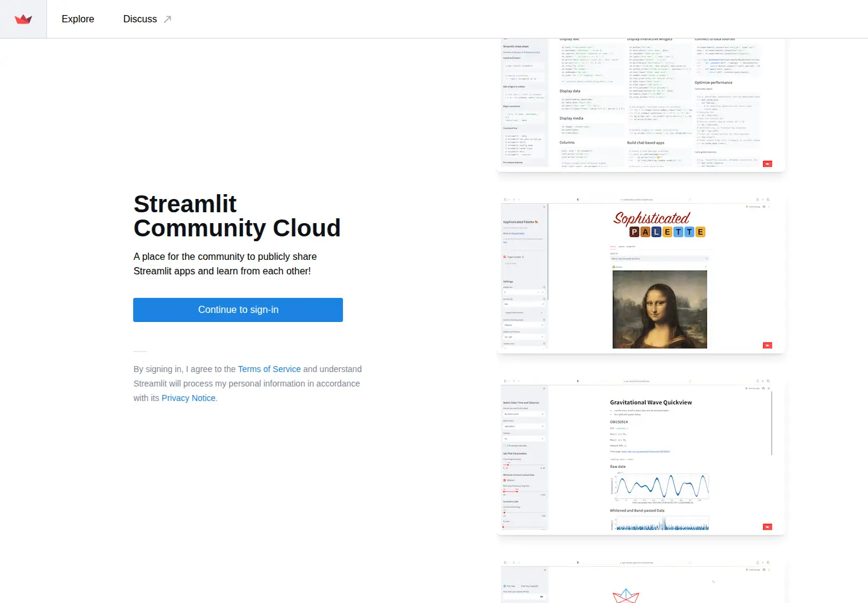Click the 'Streamlit Community Cloud' heading

237,216
